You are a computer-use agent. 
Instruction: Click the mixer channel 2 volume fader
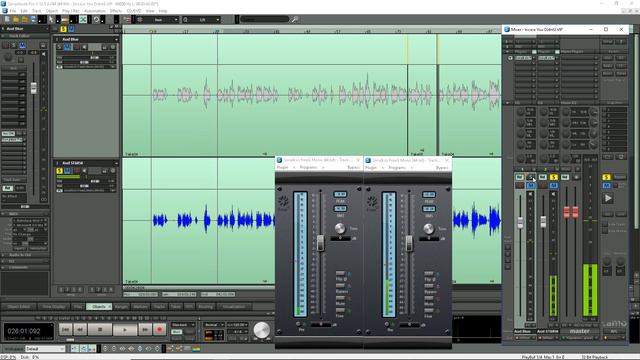coord(543,222)
